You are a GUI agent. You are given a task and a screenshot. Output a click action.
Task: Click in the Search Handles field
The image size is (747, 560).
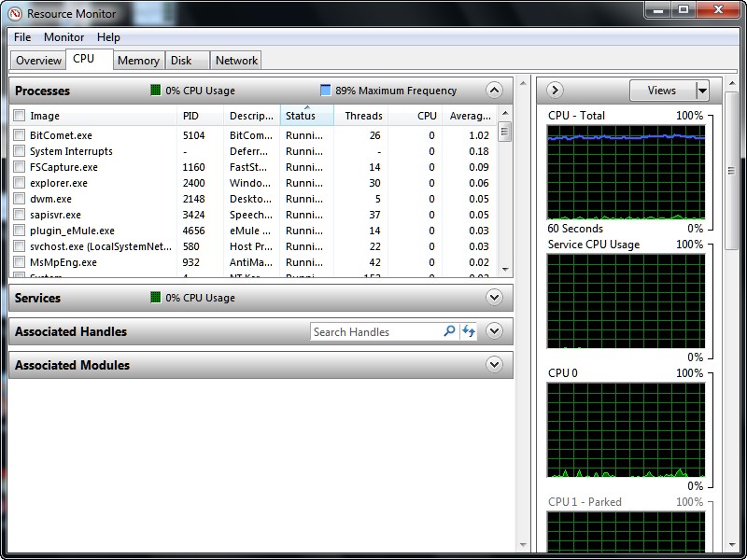[376, 331]
